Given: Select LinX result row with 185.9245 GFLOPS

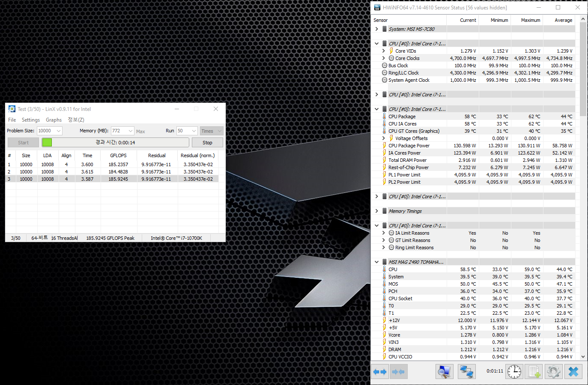Looking at the screenshot, I should [112, 179].
